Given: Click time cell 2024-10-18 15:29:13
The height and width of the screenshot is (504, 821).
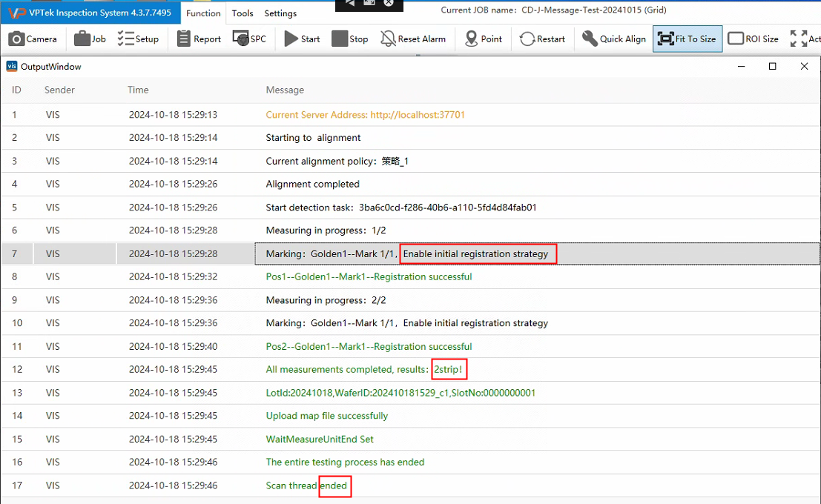Looking at the screenshot, I should 173,115.
